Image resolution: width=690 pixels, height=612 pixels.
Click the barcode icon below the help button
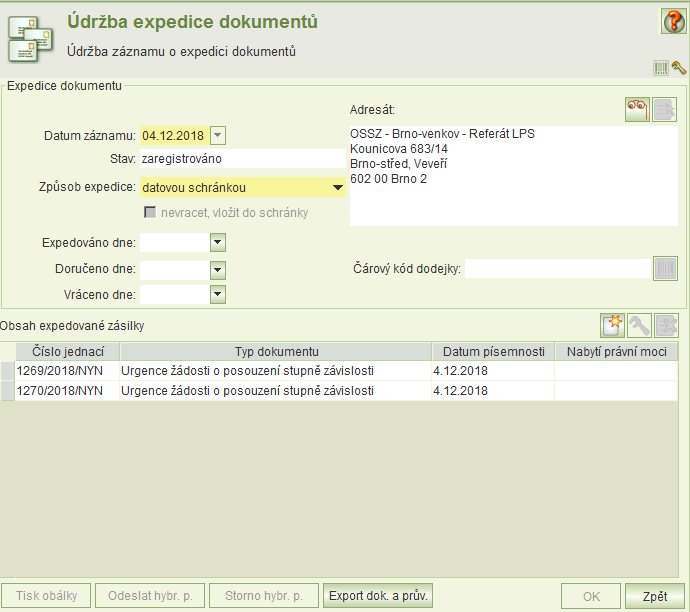click(661, 68)
